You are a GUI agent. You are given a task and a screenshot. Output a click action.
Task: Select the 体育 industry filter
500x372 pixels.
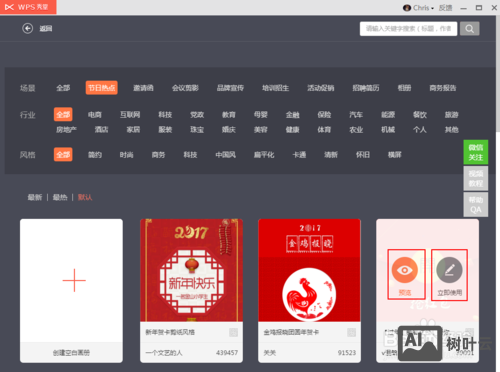tap(324, 129)
